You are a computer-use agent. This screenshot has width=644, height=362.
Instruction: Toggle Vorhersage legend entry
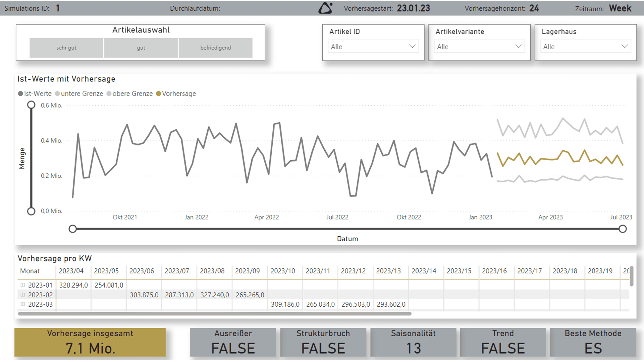point(176,94)
